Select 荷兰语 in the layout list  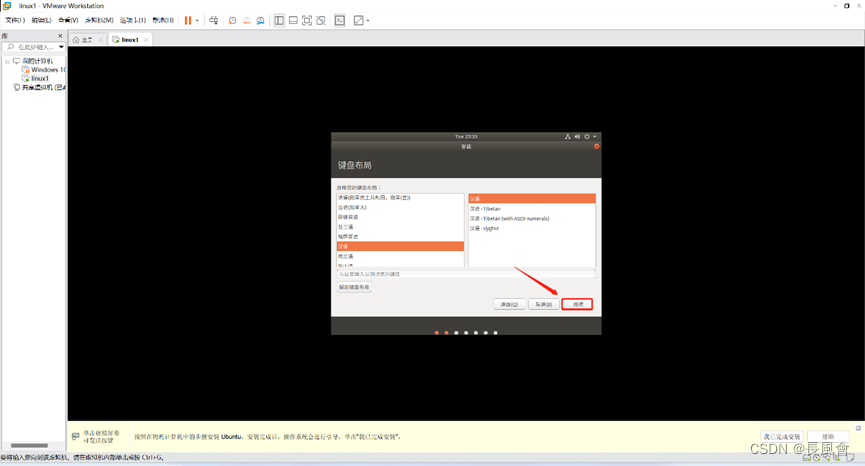pos(400,256)
